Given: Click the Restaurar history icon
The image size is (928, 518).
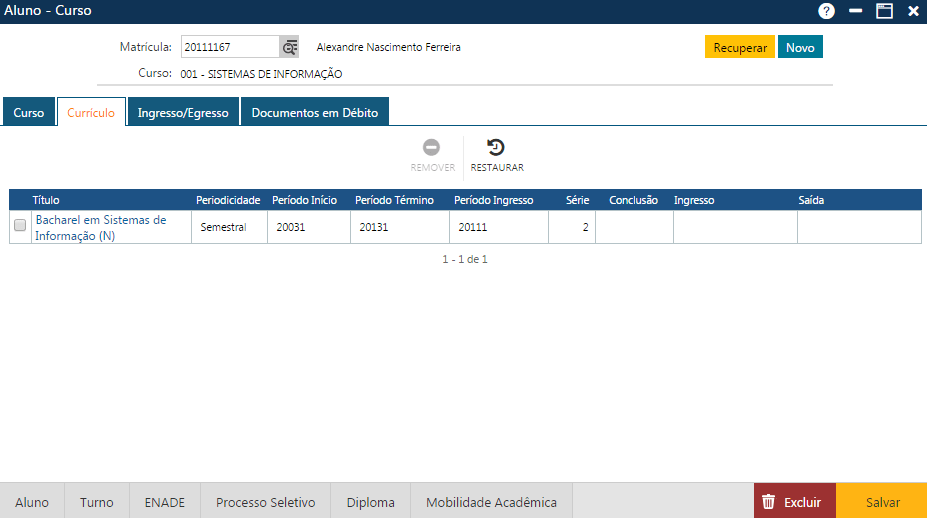Looking at the screenshot, I should point(496,147).
